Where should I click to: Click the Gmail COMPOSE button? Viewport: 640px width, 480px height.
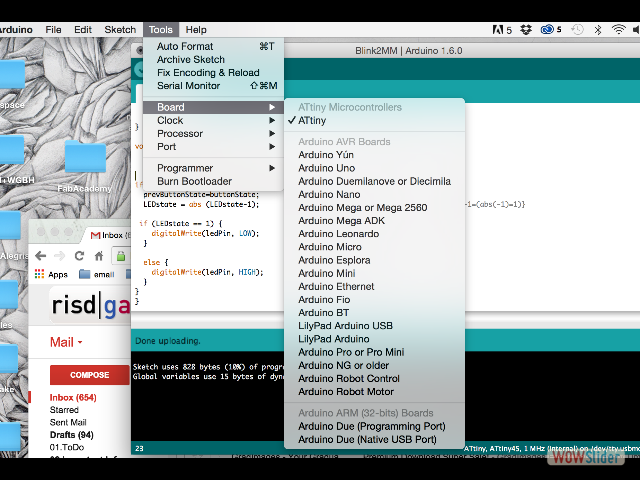tap(89, 375)
